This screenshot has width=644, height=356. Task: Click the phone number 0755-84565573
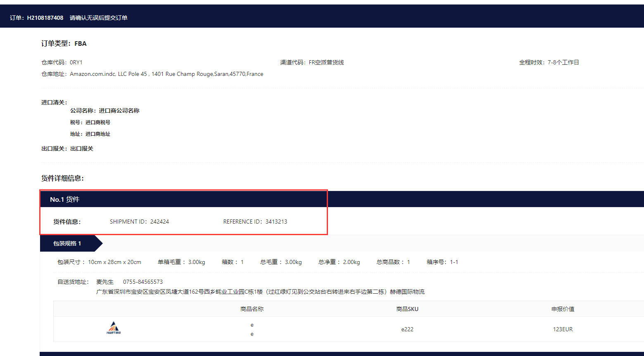point(143,281)
